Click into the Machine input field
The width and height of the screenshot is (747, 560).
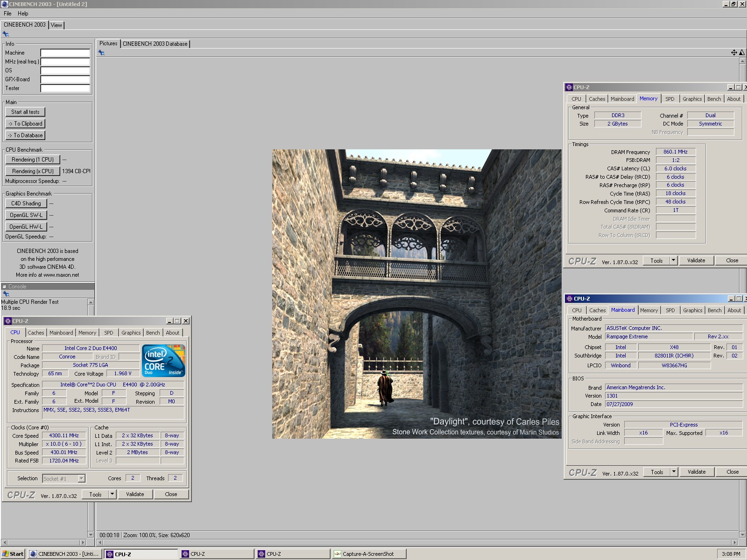click(65, 53)
